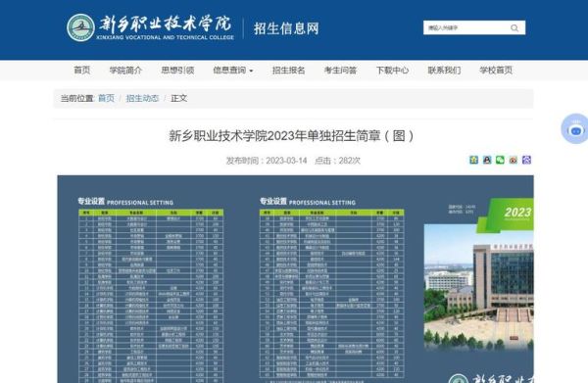Expand the 信息查询 dropdown menu
Image resolution: width=588 pixels, height=383 pixels.
pyautogui.click(x=233, y=71)
